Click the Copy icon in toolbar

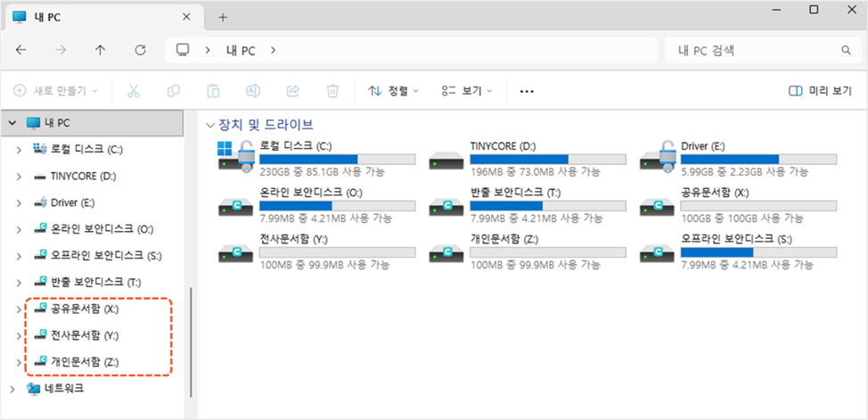click(174, 91)
